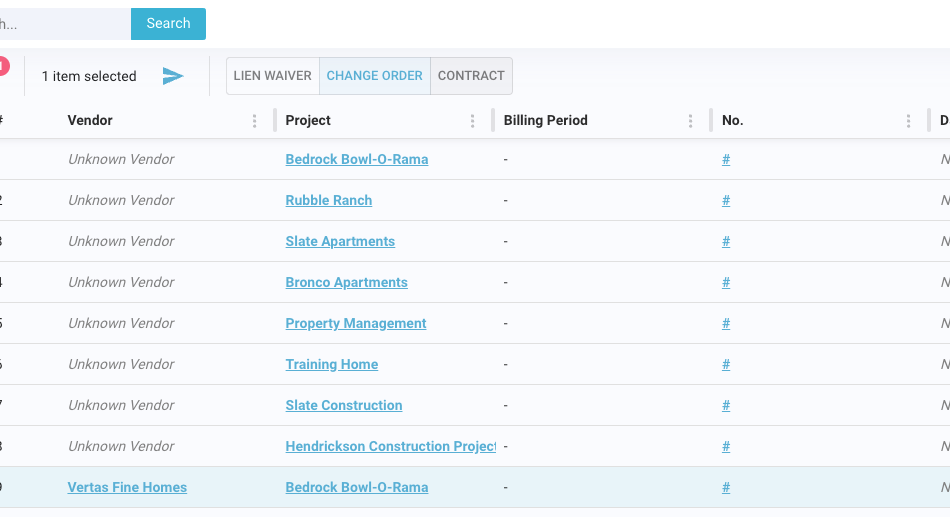Open the Training Home project link

[331, 365]
